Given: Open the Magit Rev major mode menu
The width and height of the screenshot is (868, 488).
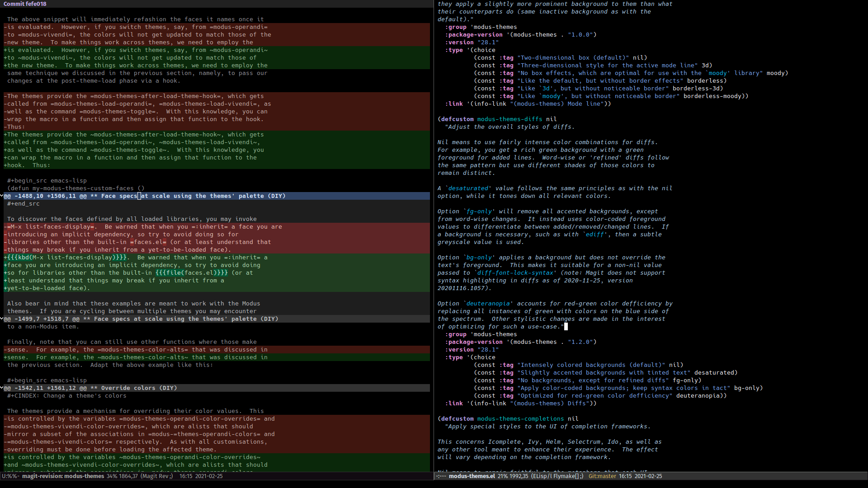Looking at the screenshot, I should [x=156, y=476].
